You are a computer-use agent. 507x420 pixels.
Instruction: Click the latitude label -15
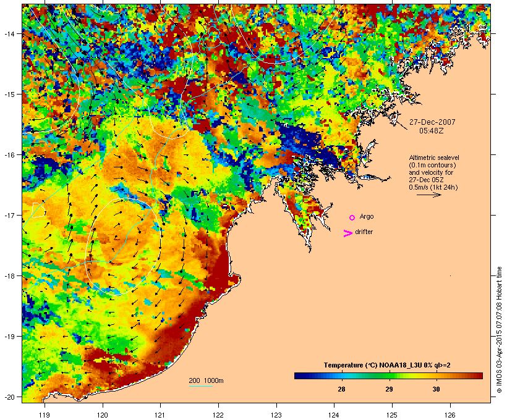9,94
